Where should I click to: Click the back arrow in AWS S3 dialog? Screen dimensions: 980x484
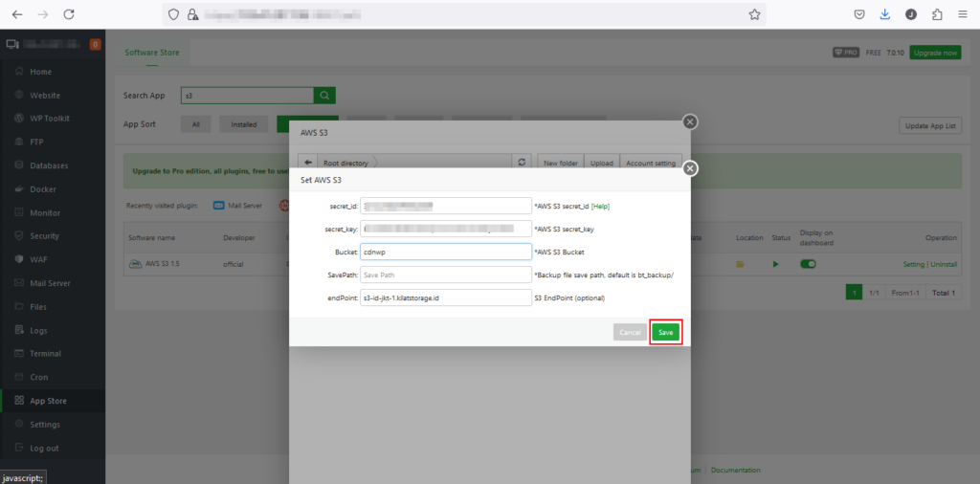coord(308,163)
